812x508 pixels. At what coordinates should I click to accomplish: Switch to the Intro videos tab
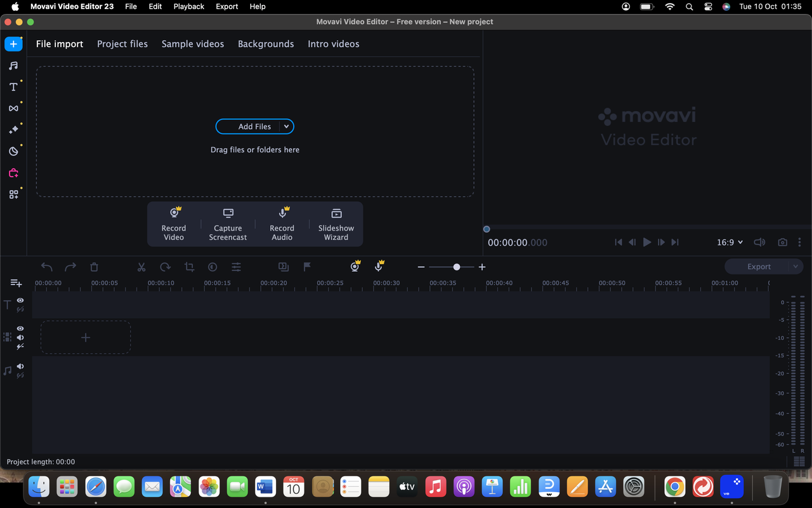tap(334, 44)
